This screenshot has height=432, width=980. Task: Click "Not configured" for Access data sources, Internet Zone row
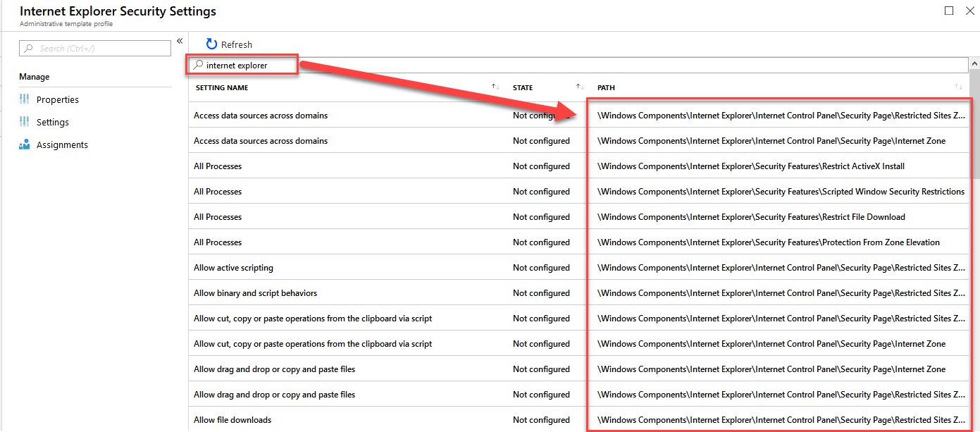pos(541,140)
